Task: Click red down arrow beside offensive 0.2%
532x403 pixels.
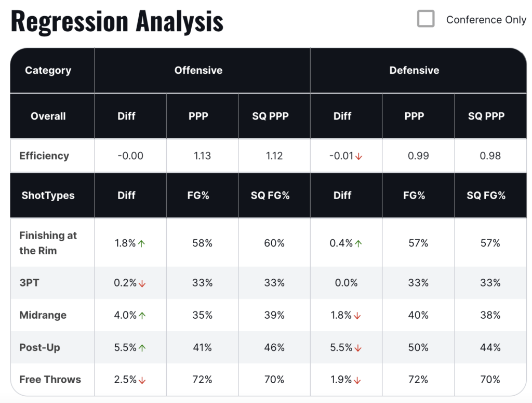Action: click(142, 283)
